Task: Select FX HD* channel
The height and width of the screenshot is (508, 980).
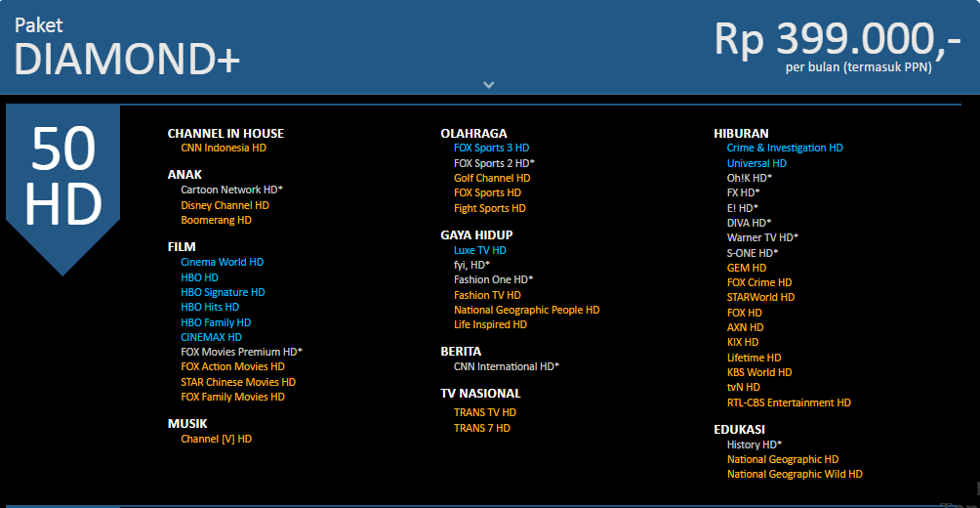Action: [x=743, y=192]
